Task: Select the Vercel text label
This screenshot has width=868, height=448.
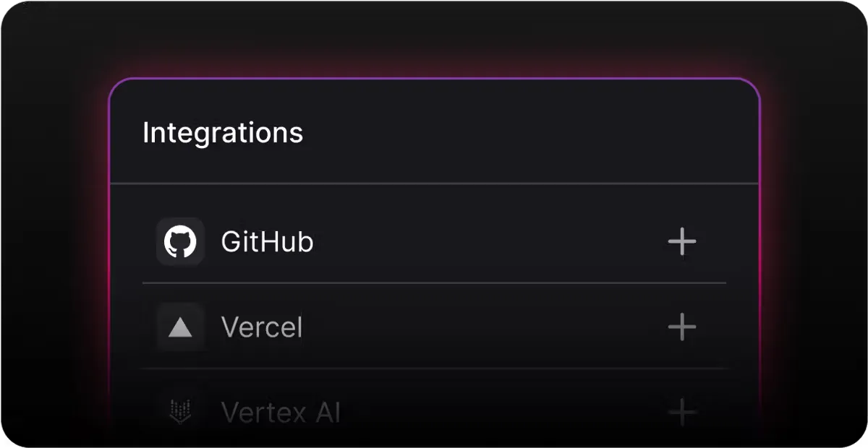Action: tap(261, 328)
